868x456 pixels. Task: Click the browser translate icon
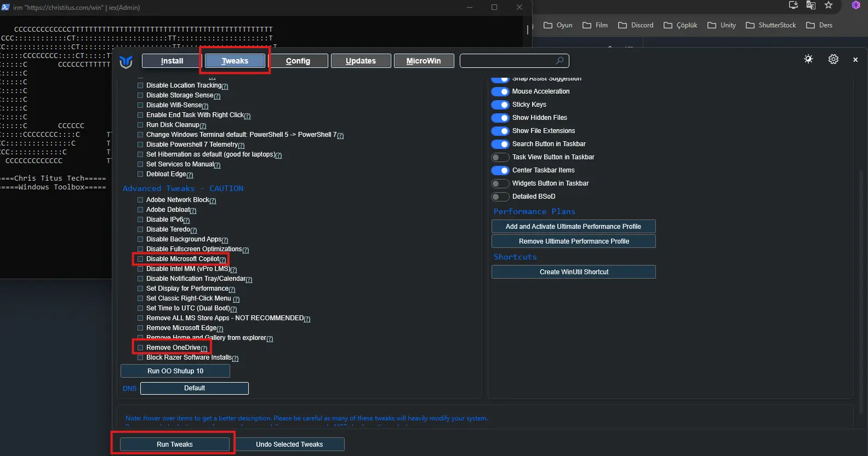pos(811,5)
